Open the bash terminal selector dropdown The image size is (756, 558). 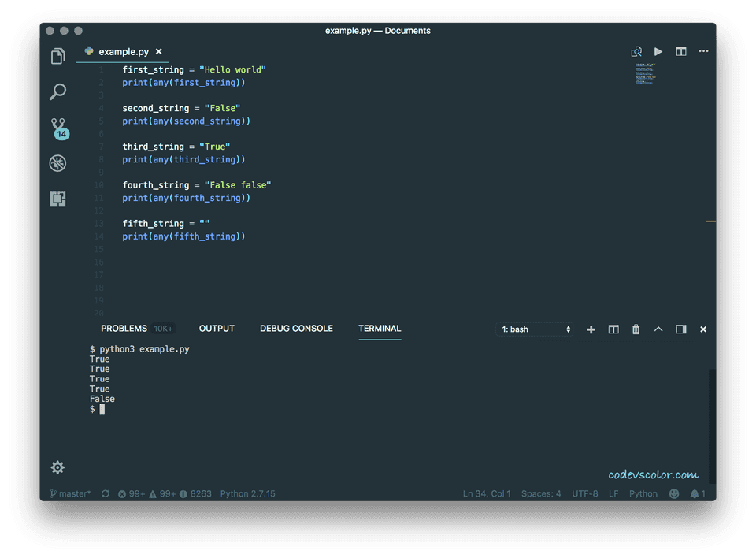535,329
